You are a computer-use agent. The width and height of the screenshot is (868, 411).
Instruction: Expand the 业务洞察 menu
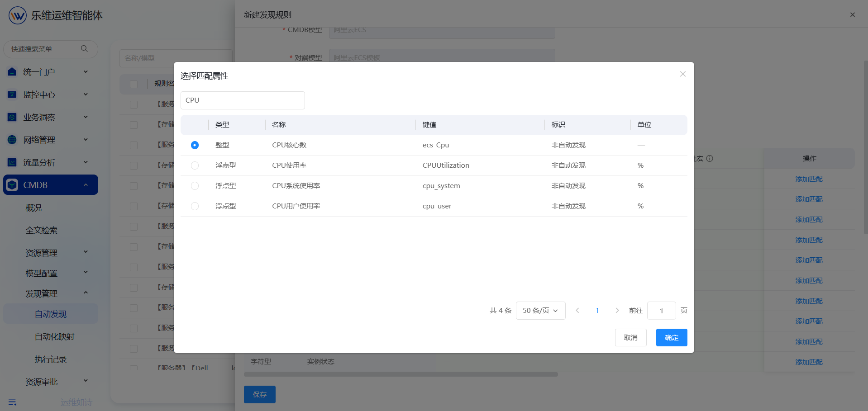[x=86, y=117]
